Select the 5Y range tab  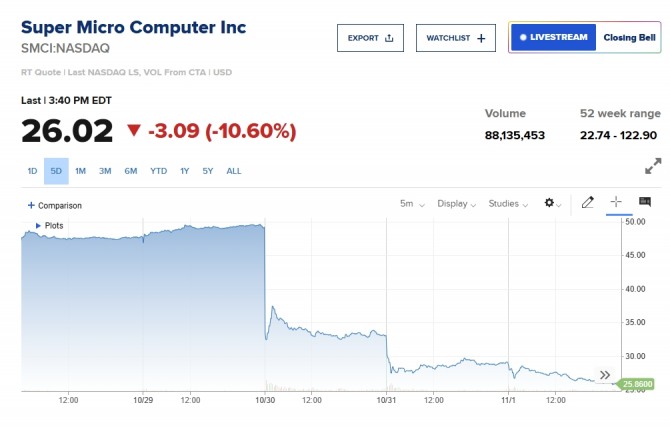[x=208, y=171]
